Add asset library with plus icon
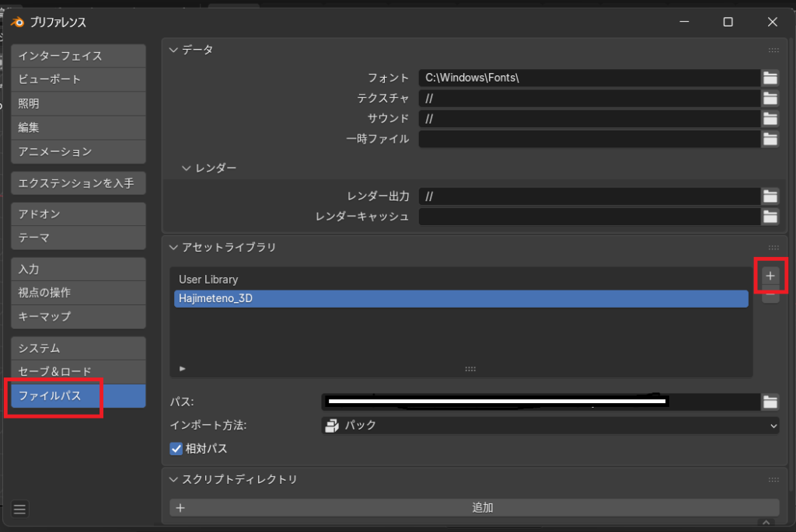Screen dimensions: 796x532 click(770, 276)
